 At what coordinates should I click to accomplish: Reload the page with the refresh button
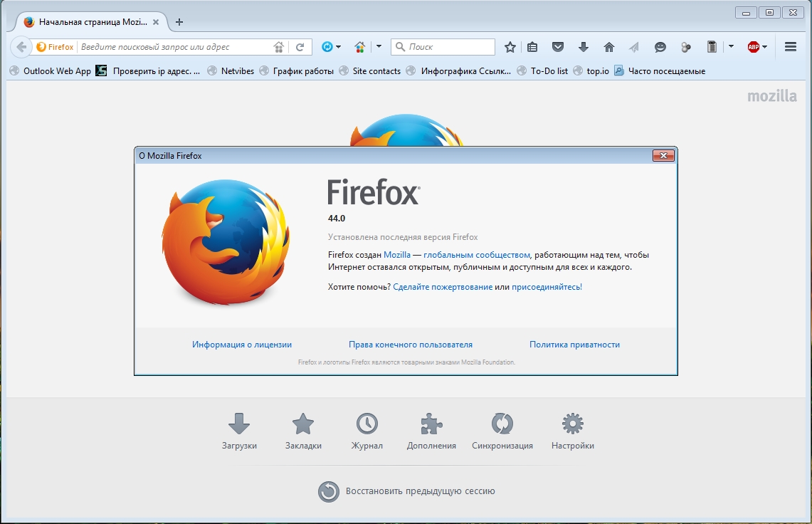click(x=300, y=47)
